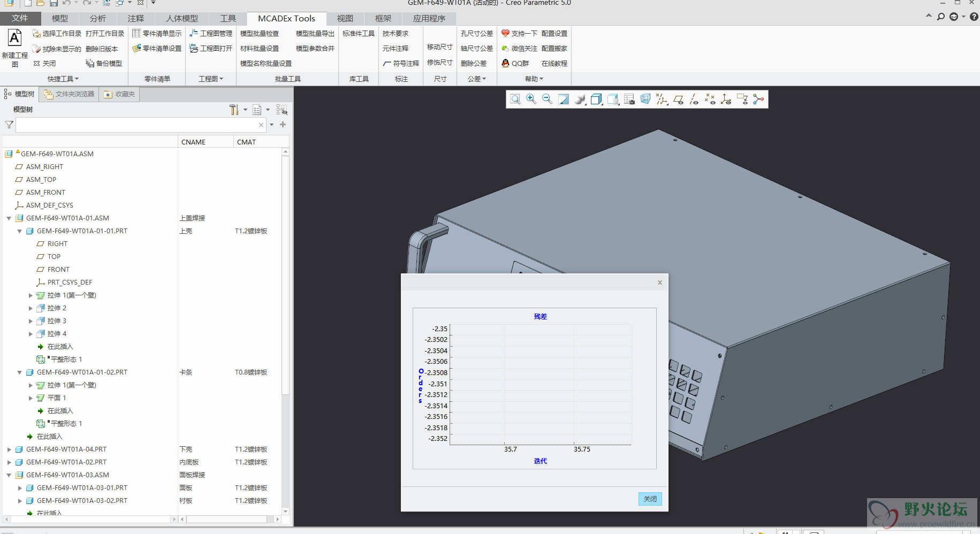Switch to the 视图 ribbon tab
The image size is (980, 534).
coord(345,19)
